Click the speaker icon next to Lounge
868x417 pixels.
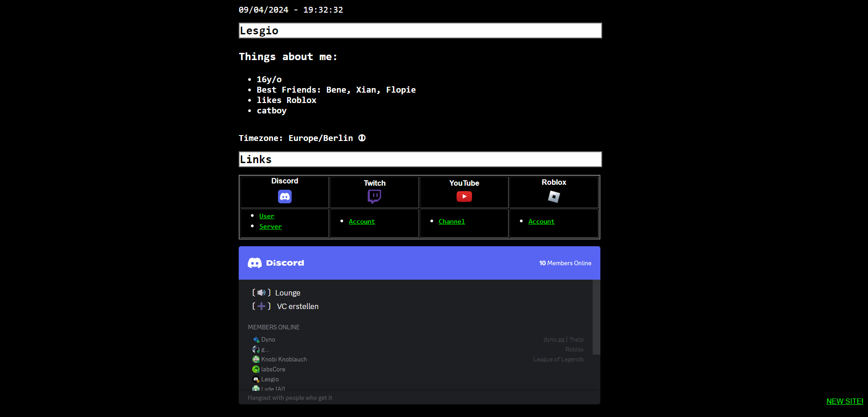[x=261, y=293]
